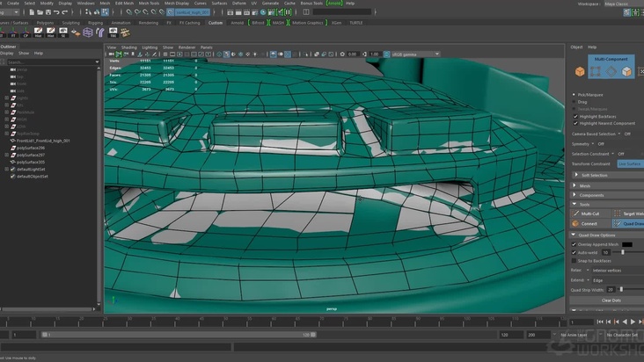This screenshot has height=362, width=644.
Task: Click the New Scene icon in the status line
Action: [31, 12]
